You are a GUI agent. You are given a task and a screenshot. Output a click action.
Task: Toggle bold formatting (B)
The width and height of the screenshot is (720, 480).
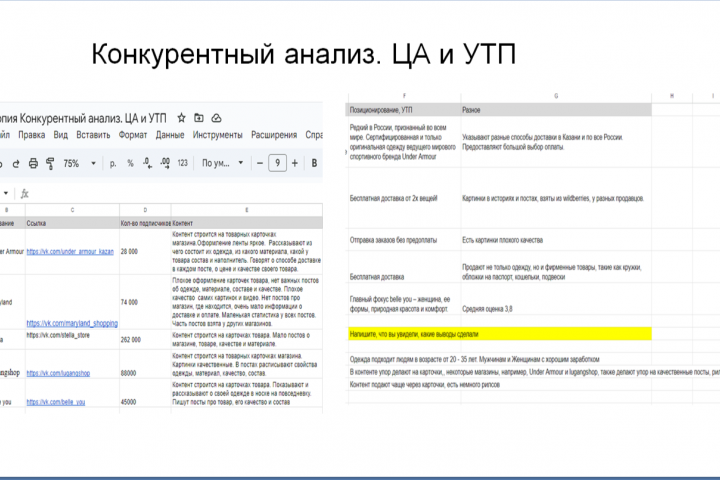pyautogui.click(x=315, y=163)
